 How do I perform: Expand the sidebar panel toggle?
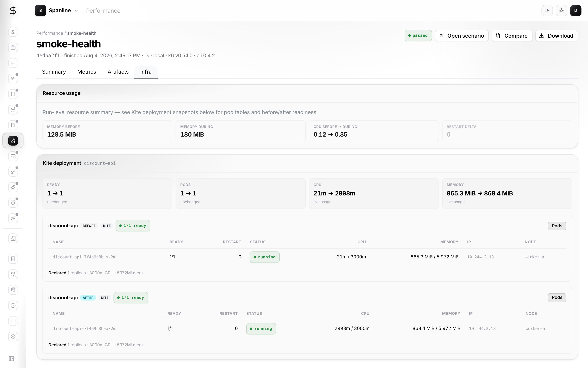11,359
